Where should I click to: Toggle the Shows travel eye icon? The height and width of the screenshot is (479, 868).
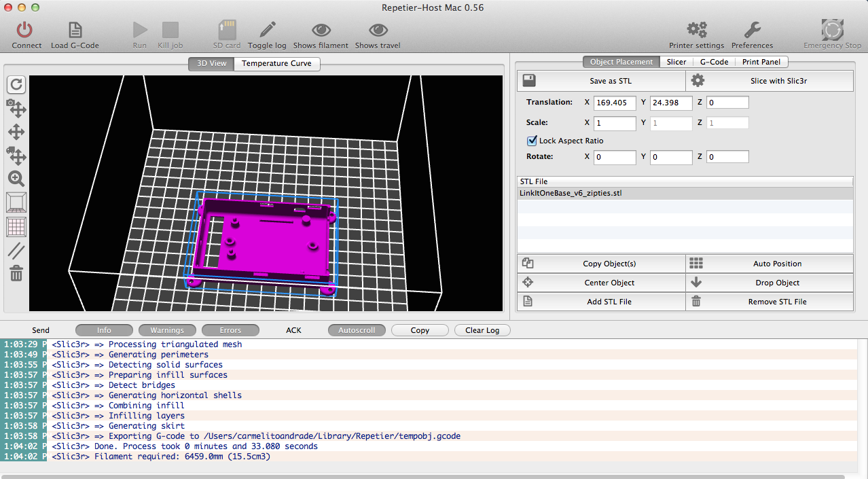tap(378, 30)
